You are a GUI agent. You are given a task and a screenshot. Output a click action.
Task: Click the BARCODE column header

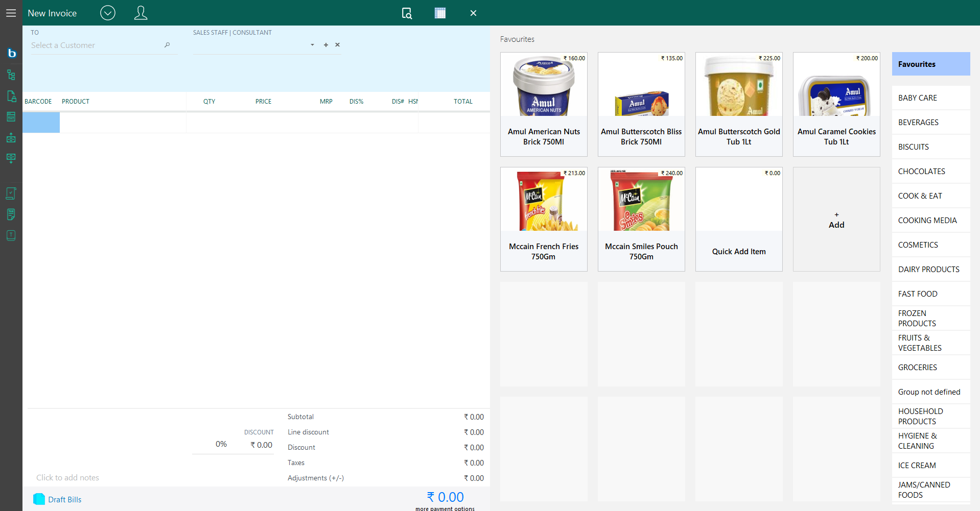coord(38,102)
